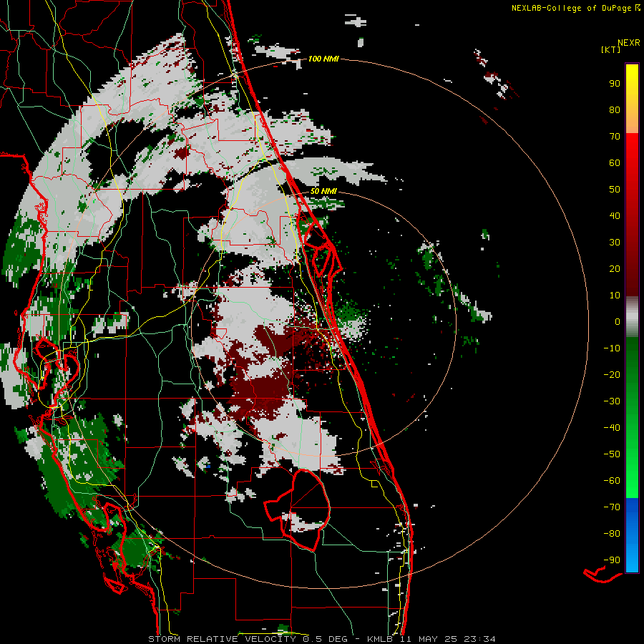The width and height of the screenshot is (644, 644).
Task: Click the 10 value on velocity scale
Action: coord(615,296)
